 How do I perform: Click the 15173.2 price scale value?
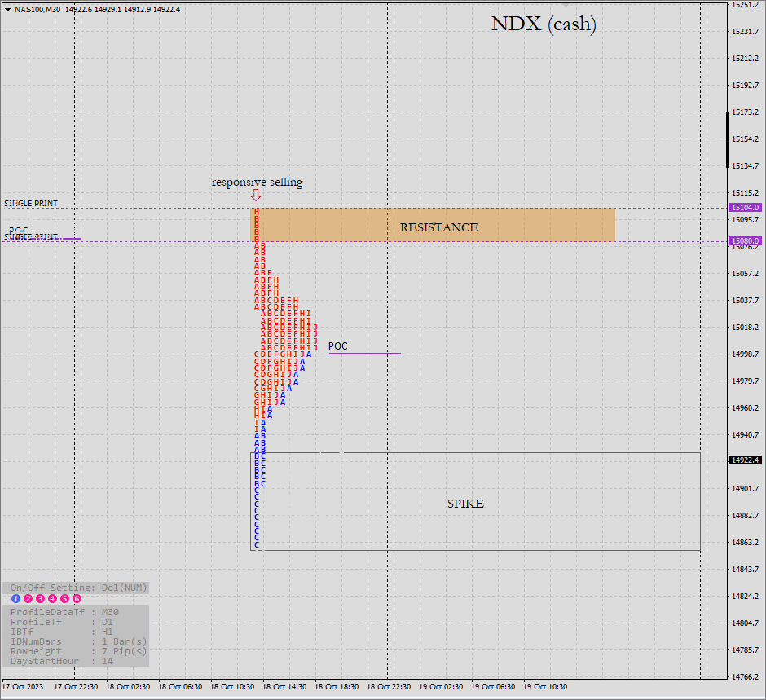[x=745, y=112]
